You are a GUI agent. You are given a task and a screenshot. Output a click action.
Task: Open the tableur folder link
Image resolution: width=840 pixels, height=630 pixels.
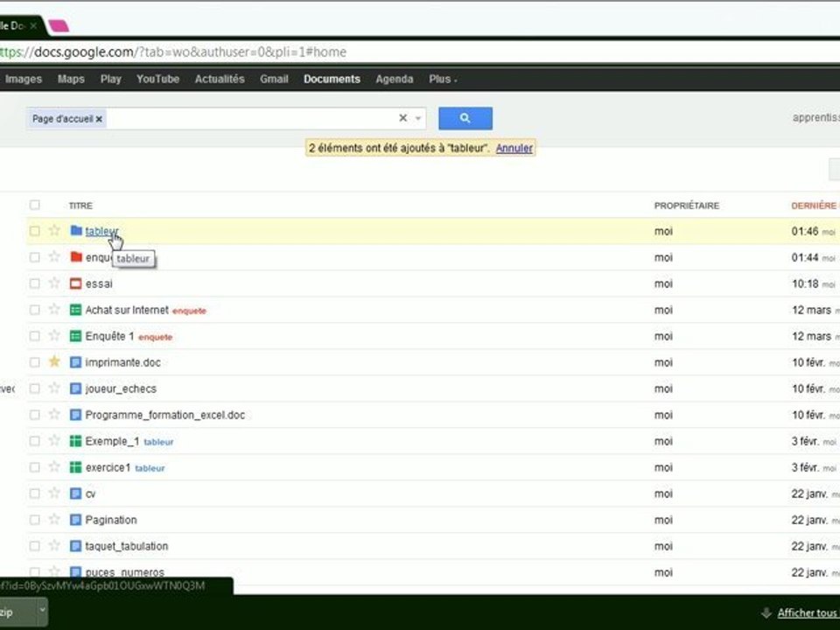[101, 231]
